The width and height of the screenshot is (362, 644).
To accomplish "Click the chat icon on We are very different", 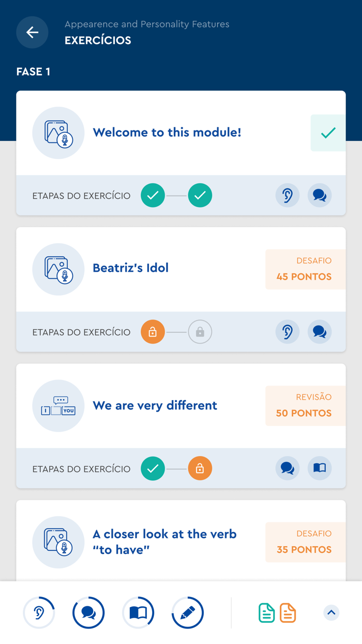I will click(x=288, y=469).
